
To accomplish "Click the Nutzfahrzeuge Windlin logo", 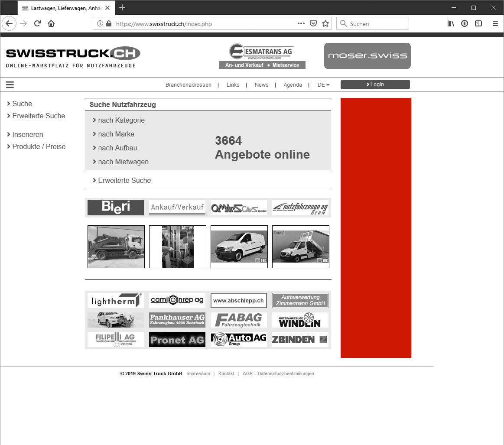I will click(300, 320).
